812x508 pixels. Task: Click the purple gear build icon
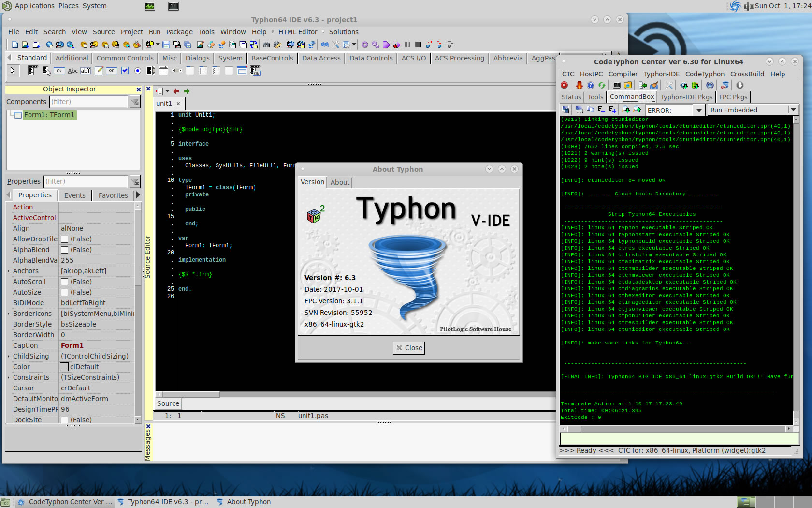click(x=365, y=45)
